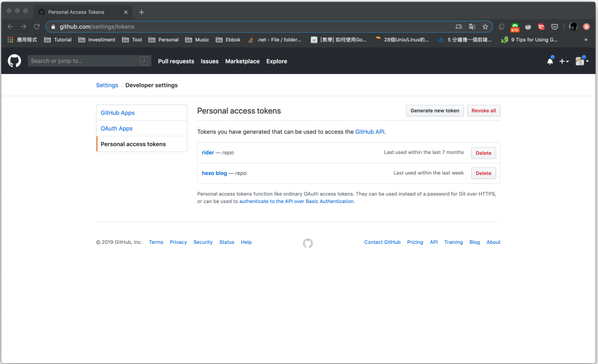Screen dimensions: 598x364
Task: Click the footer GitHub mark icon
Action: (308, 243)
